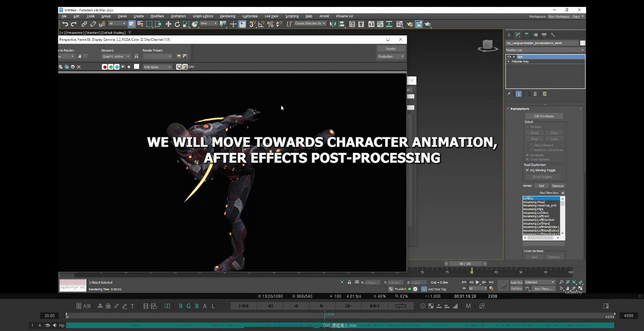Image resolution: width=644 pixels, height=331 pixels.
Task: Open the Tools menu
Action: [90, 16]
